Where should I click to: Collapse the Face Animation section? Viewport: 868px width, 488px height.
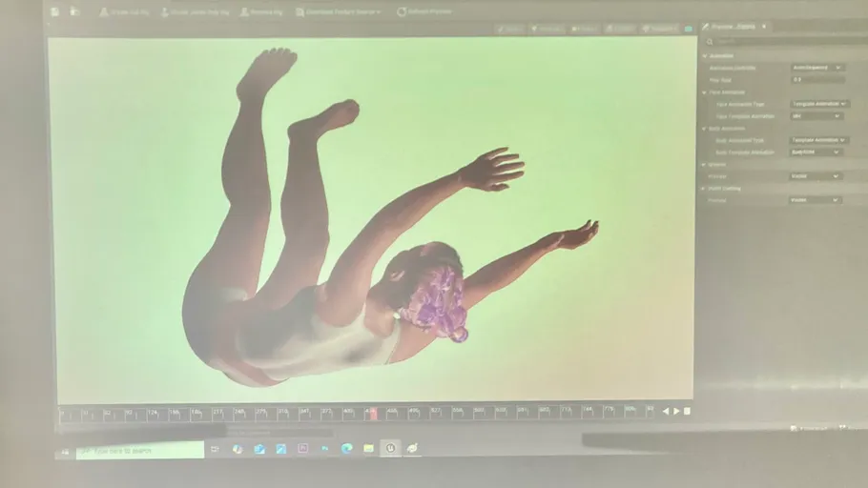704,92
